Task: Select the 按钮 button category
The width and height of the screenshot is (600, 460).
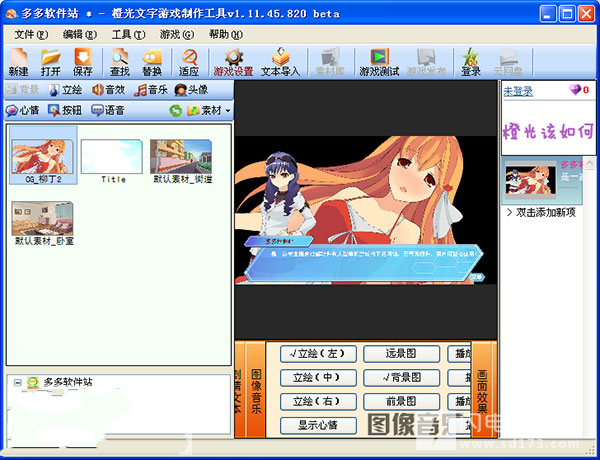Action: click(x=65, y=111)
